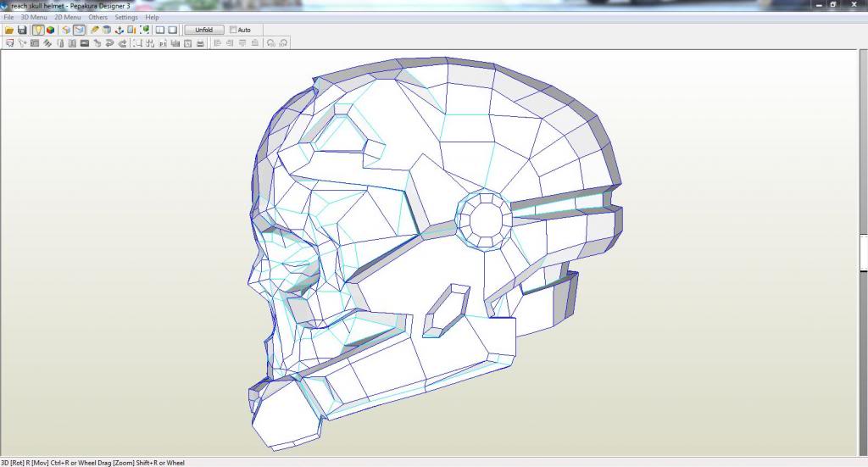The width and height of the screenshot is (868, 467).
Task: Click the narrow gray page icon
Action: pos(60,43)
